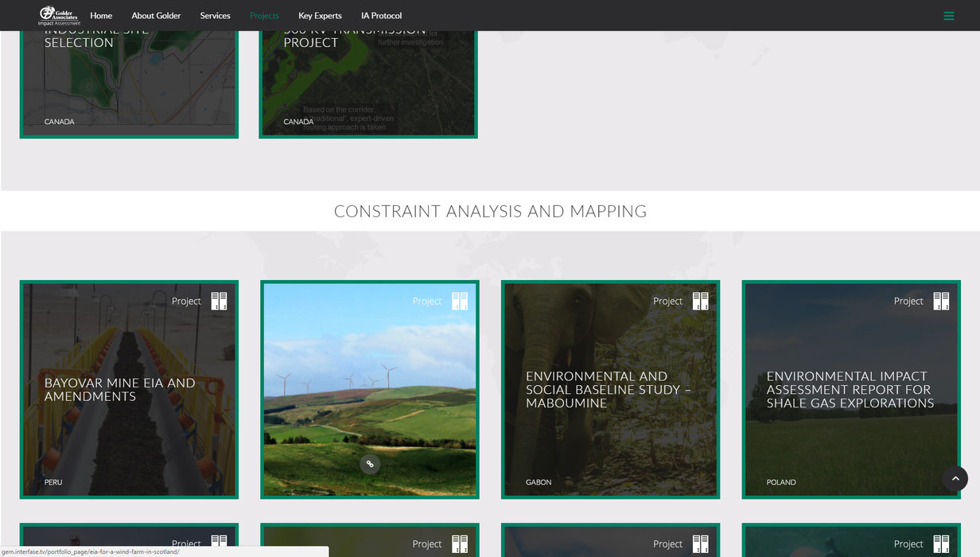Click the scroll-to-top arrow button
980x557 pixels.
(x=955, y=478)
